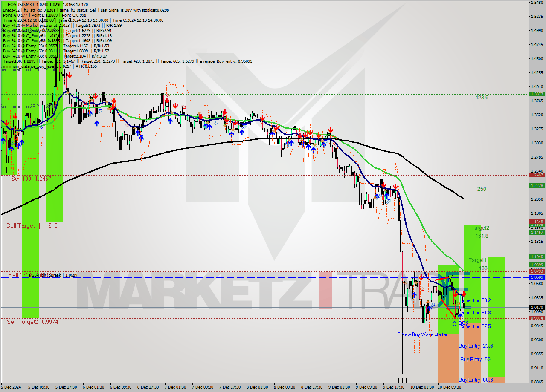
Task: Select the 'Sell 100 | 1.2467' level label
Action: click(x=31, y=179)
